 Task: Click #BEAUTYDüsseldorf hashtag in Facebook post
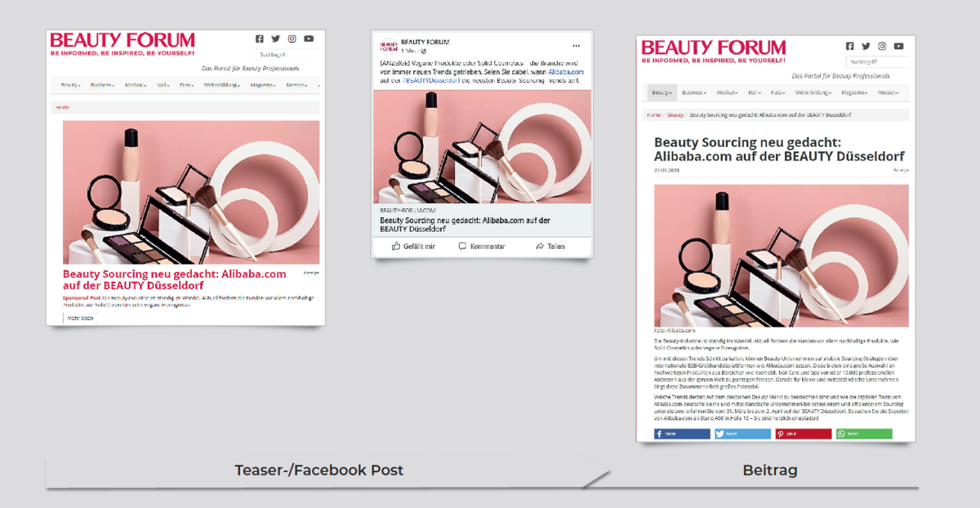click(430, 81)
